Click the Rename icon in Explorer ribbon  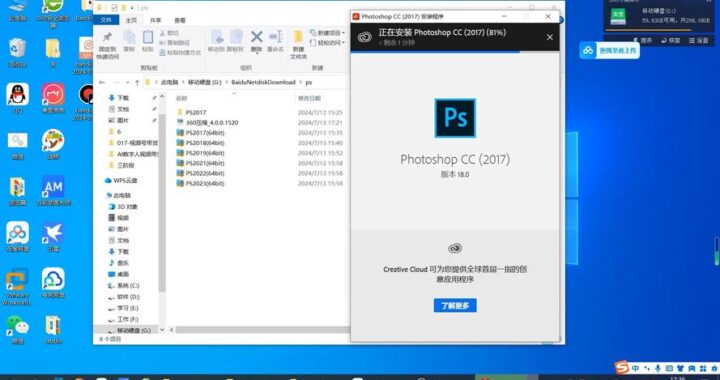276,37
